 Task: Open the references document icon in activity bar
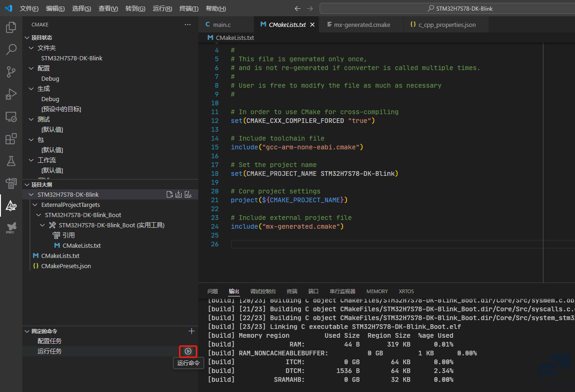pyautogui.click(x=11, y=183)
